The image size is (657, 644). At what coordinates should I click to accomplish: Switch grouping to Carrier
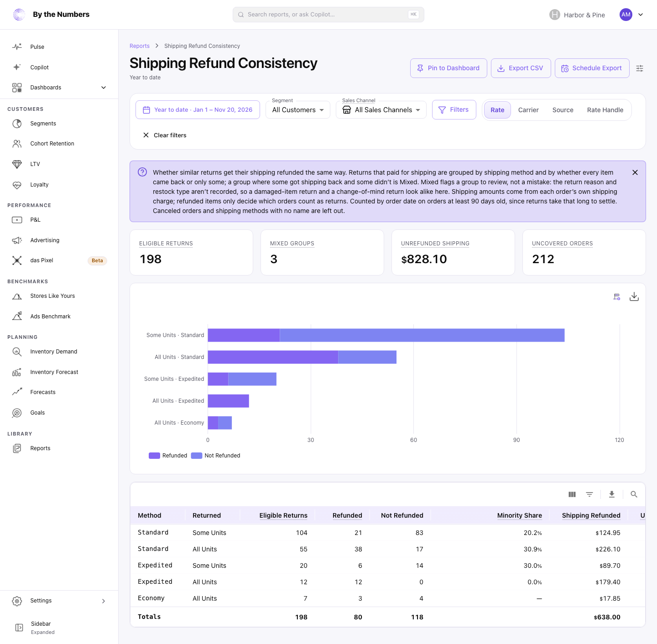coord(528,110)
